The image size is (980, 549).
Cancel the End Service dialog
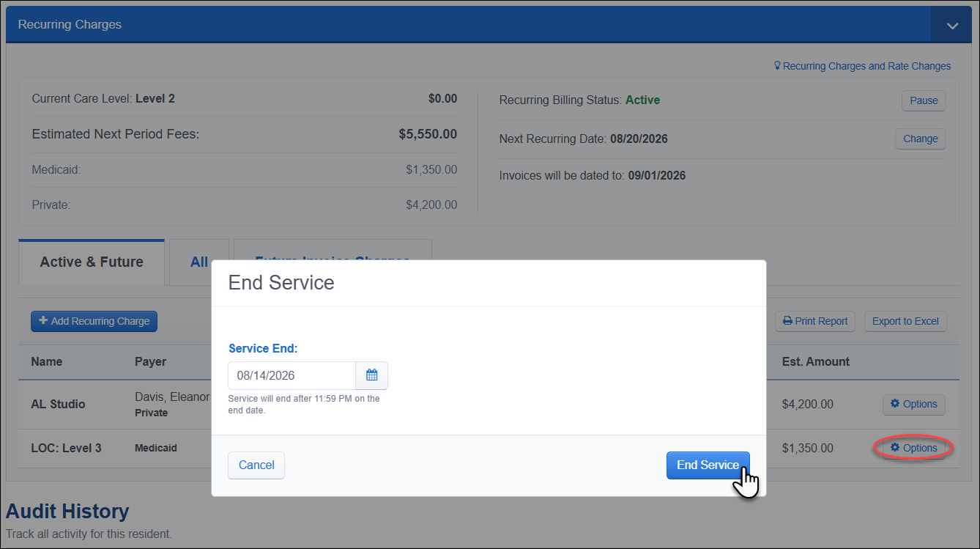(256, 465)
